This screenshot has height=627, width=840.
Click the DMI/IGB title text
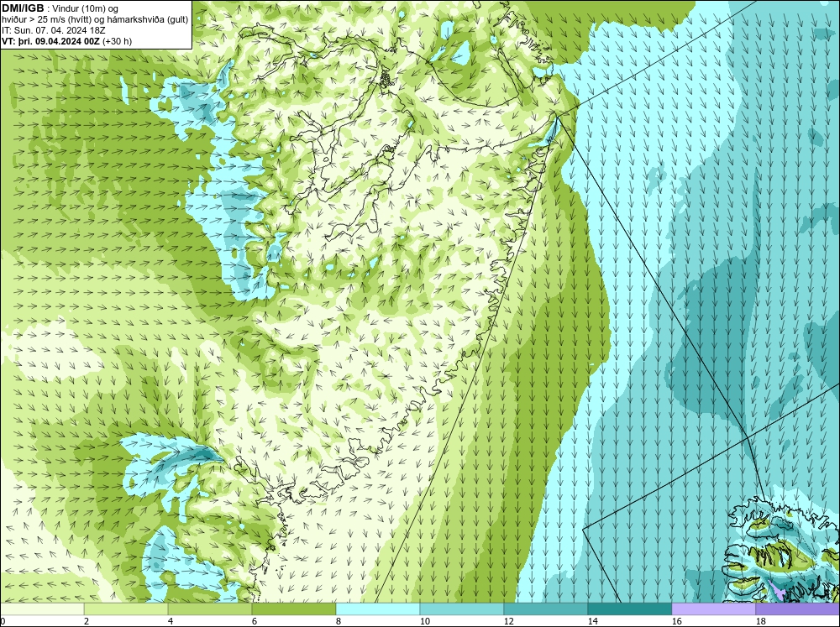[x=23, y=8]
